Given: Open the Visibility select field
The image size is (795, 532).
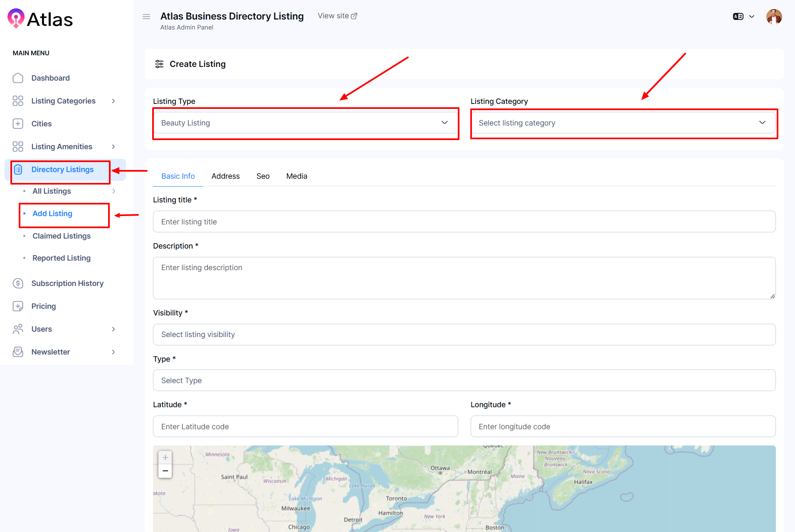Looking at the screenshot, I should [464, 335].
